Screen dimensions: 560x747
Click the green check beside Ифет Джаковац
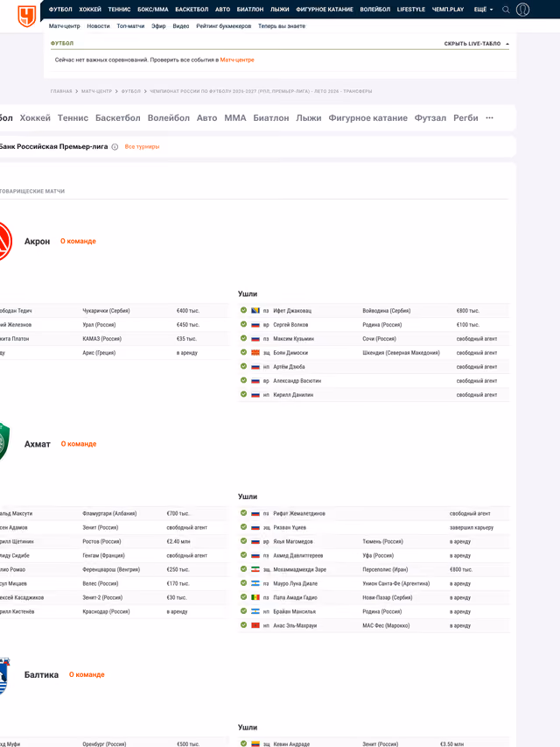point(243,310)
